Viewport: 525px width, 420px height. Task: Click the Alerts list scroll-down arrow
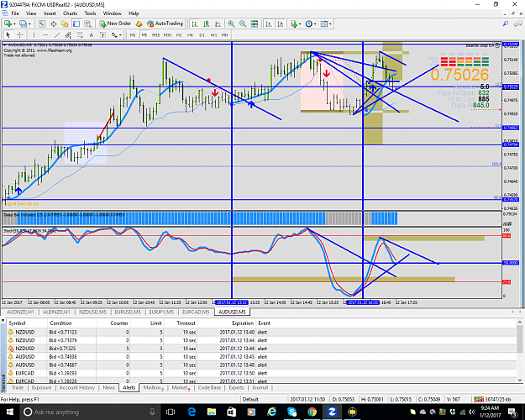point(520,380)
